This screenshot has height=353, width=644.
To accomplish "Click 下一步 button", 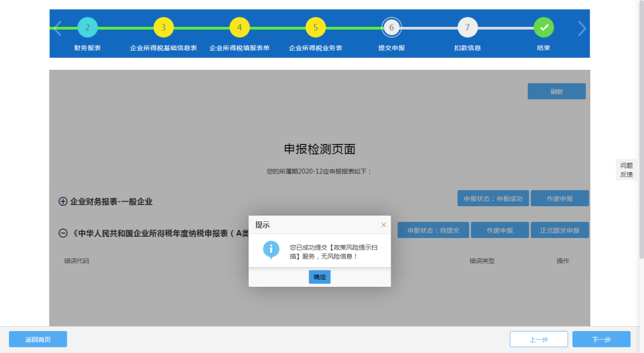I will 601,339.
